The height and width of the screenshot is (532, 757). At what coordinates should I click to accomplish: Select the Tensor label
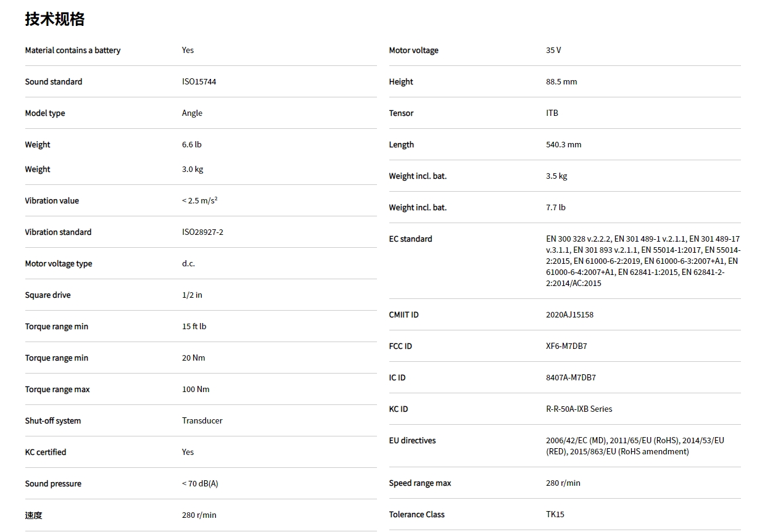coord(401,113)
